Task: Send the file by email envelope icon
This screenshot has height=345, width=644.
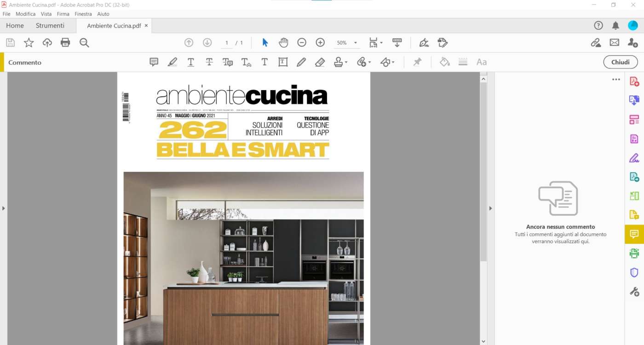Action: (x=615, y=43)
